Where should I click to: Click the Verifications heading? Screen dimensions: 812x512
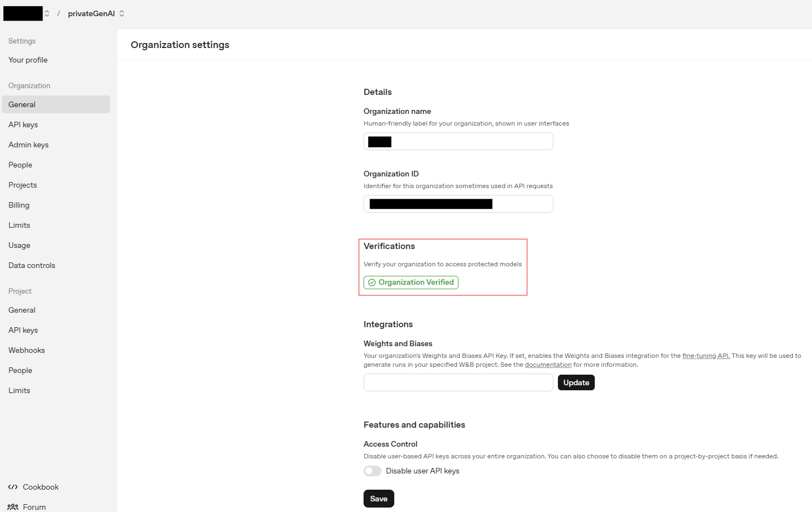[389, 246]
